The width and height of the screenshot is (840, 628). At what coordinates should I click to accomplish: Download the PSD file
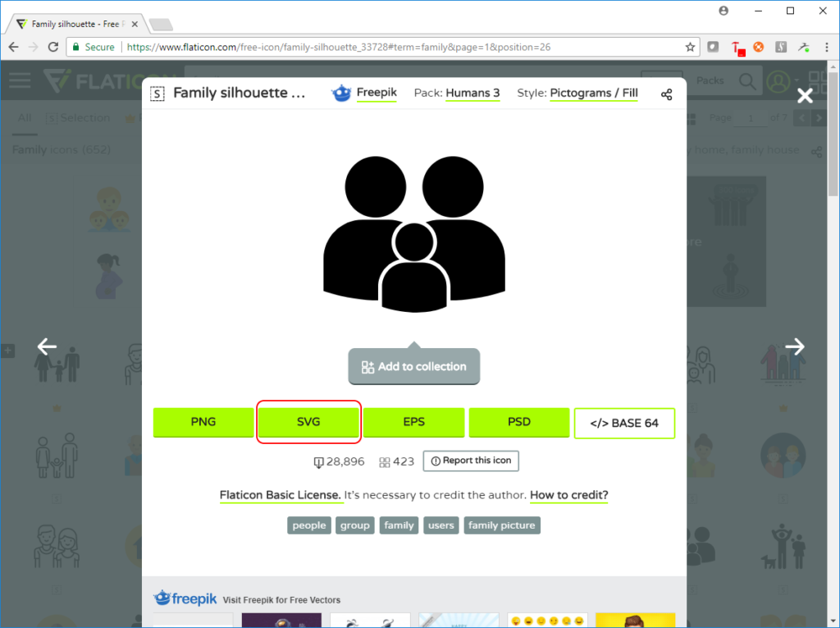click(518, 422)
